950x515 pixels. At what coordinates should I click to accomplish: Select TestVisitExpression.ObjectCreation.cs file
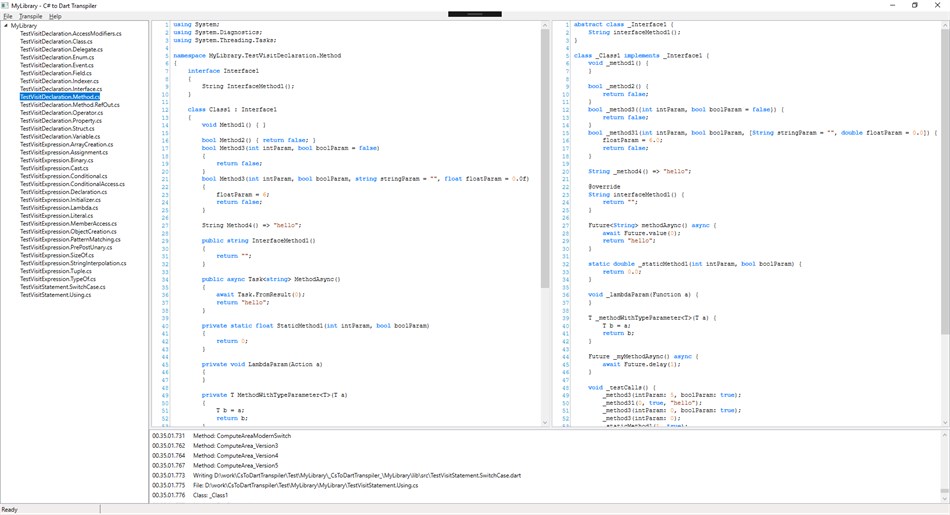point(68,231)
